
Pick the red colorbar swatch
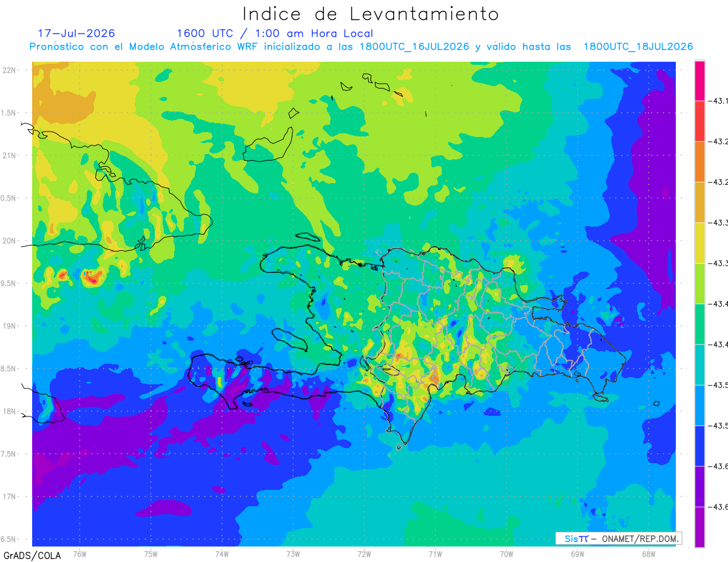coord(699,121)
